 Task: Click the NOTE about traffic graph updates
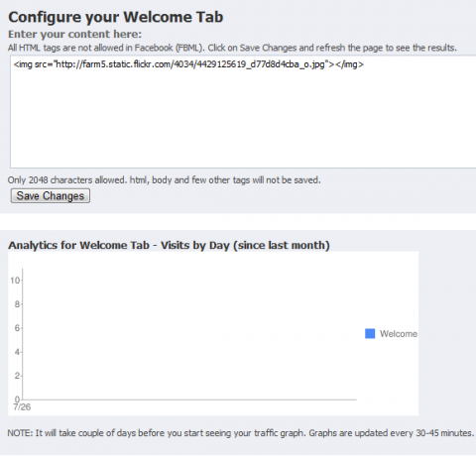(241, 433)
